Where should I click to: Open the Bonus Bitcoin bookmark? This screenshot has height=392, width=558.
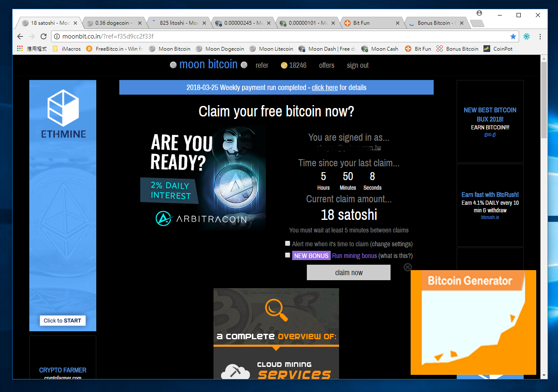click(457, 49)
